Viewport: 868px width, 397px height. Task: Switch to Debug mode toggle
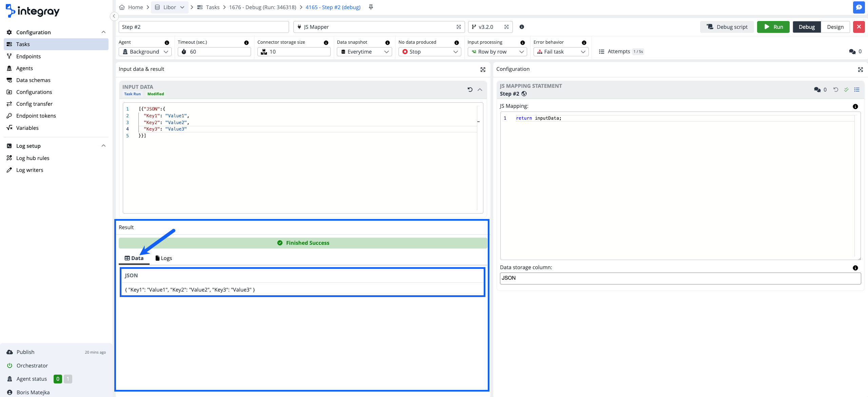point(806,27)
